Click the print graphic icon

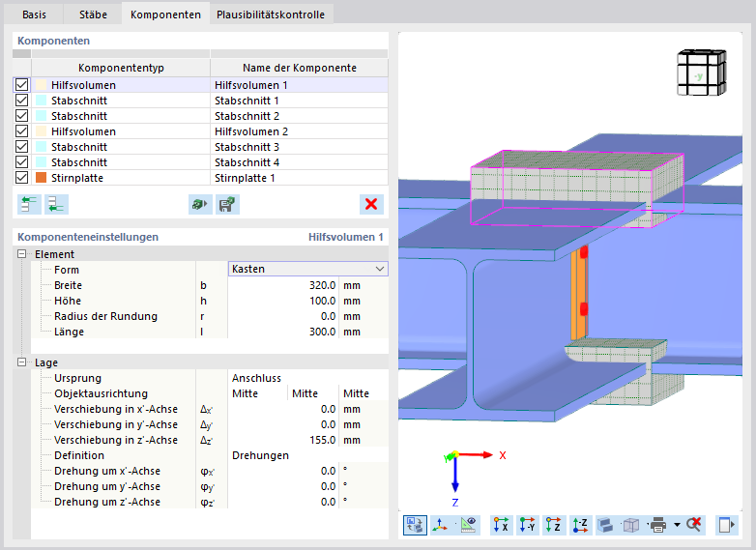[x=658, y=525]
